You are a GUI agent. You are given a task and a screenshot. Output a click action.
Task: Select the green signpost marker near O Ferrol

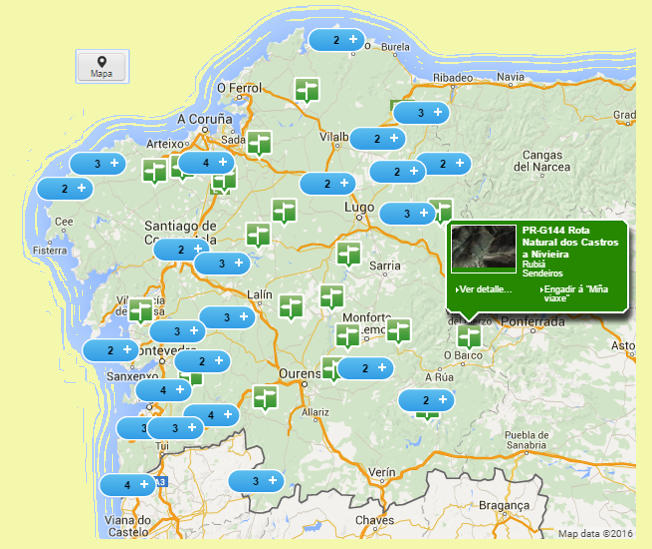[307, 89]
